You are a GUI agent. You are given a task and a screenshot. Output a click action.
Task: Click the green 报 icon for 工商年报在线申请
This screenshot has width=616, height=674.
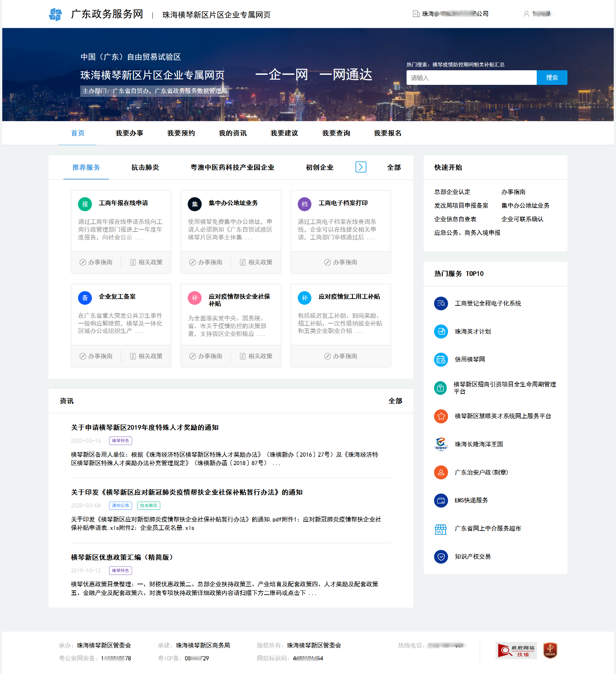point(85,204)
